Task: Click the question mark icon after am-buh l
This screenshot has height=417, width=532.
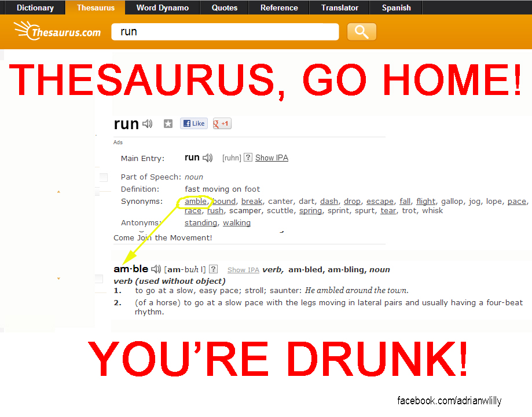Action: (x=212, y=269)
